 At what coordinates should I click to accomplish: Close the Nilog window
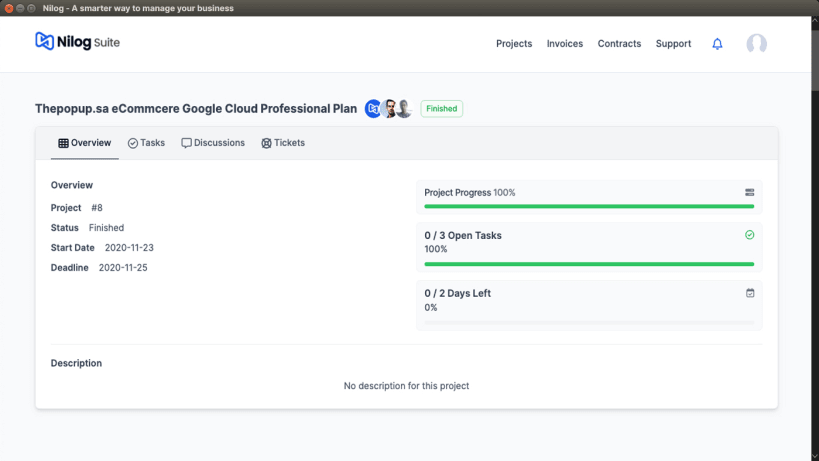[8, 8]
